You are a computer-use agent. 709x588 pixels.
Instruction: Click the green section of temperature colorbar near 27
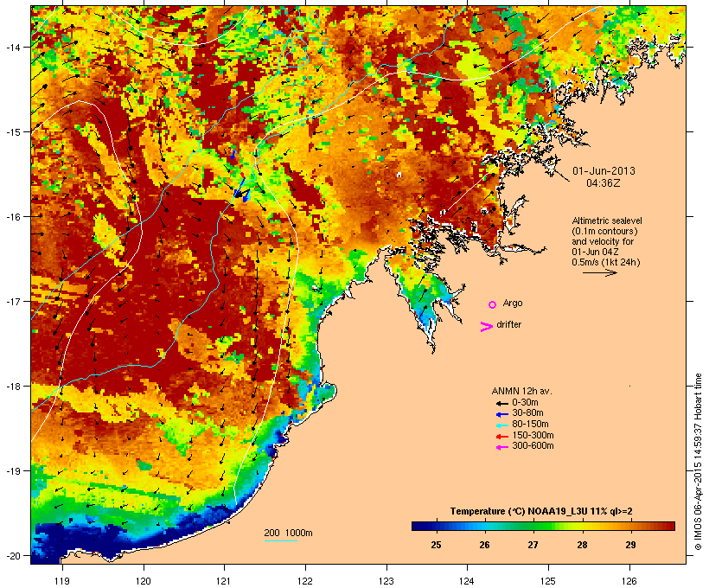(533, 526)
